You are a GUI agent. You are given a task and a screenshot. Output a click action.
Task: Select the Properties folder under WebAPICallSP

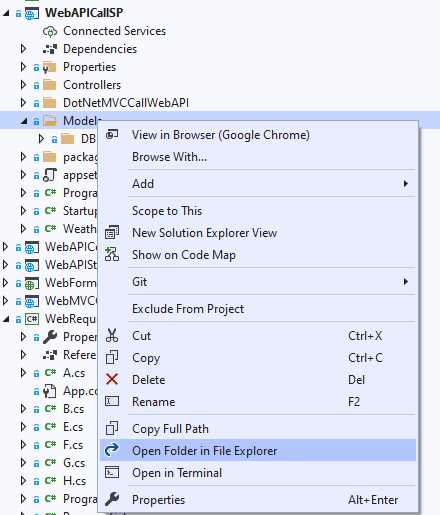pos(89,67)
